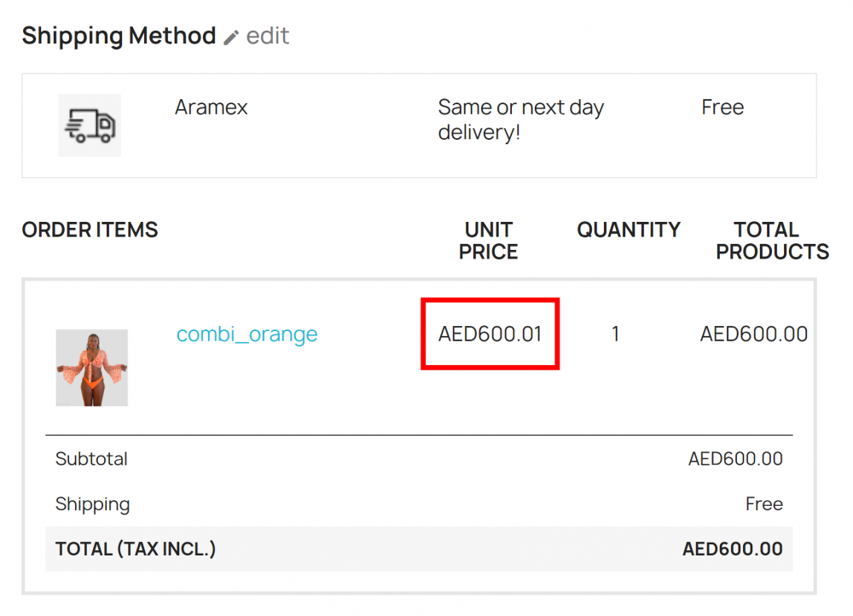Click the Subtotal amount AED600.00
The width and height of the screenshot is (853, 616).
click(x=735, y=459)
